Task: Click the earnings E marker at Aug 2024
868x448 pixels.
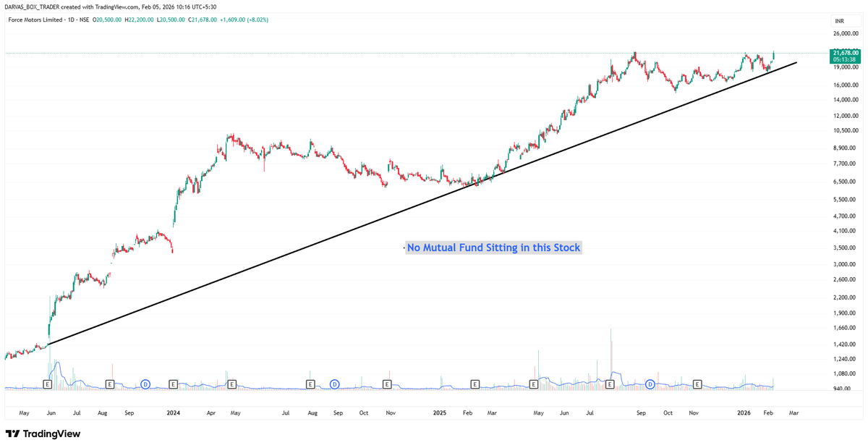Action: 310,384
